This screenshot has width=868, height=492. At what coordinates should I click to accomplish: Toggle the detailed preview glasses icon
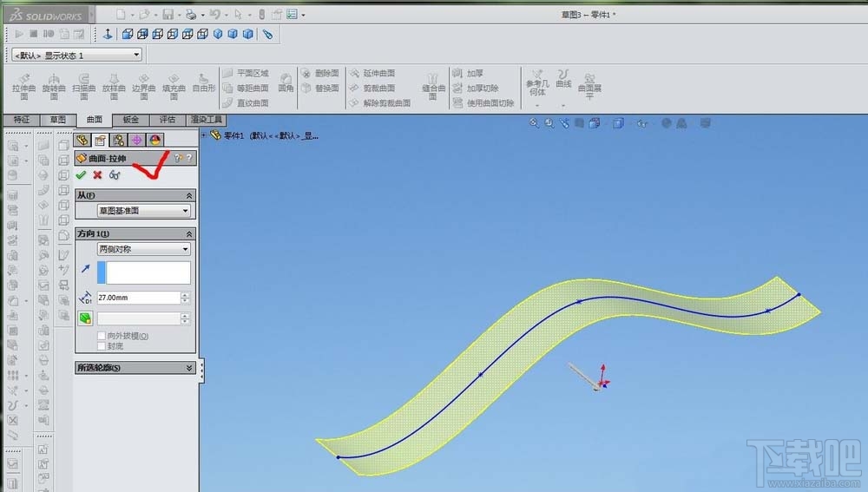pyautogui.click(x=115, y=175)
